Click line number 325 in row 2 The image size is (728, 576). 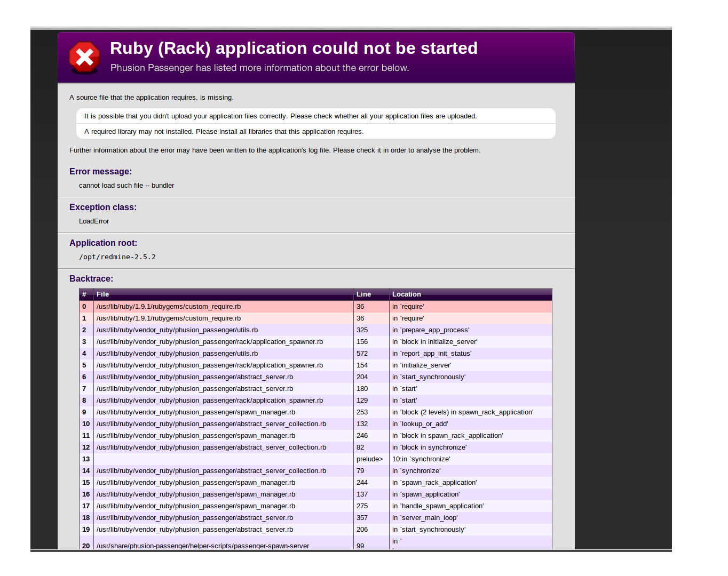coord(362,330)
